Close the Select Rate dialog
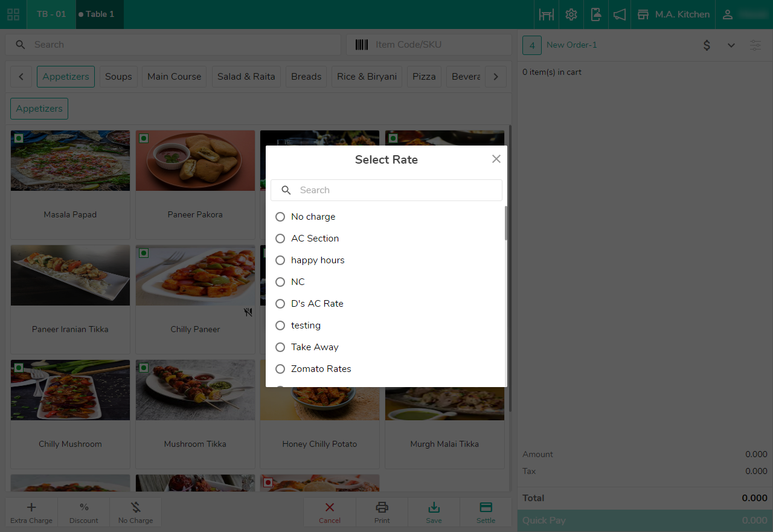773x532 pixels. coord(496,159)
